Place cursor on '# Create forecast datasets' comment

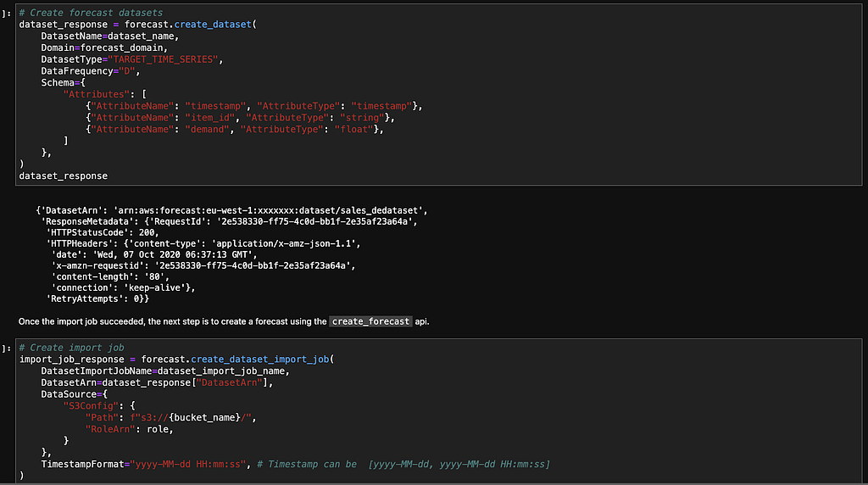pyautogui.click(x=91, y=13)
